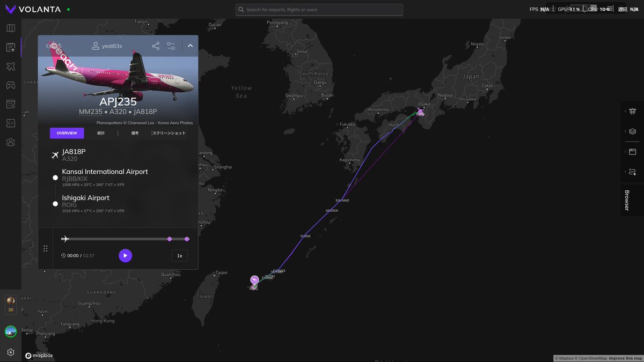Click the OpenStreetMap attribution link
The image size is (644, 362).
click(x=590, y=358)
